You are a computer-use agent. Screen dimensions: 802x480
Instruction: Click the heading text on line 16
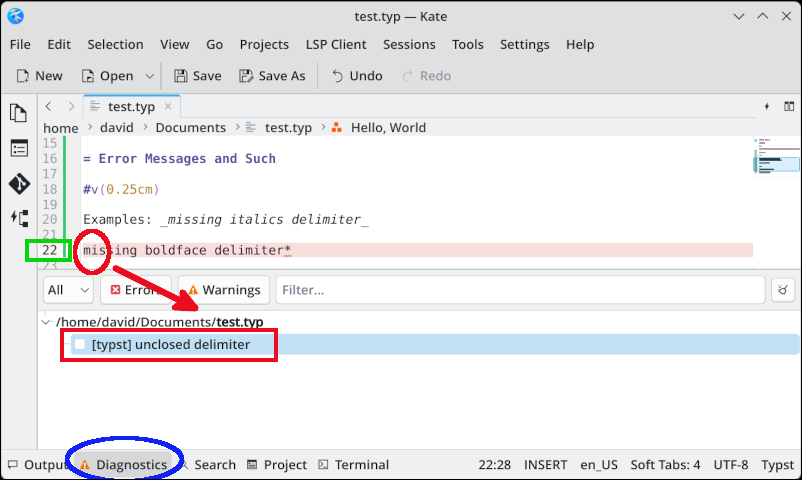(180, 159)
